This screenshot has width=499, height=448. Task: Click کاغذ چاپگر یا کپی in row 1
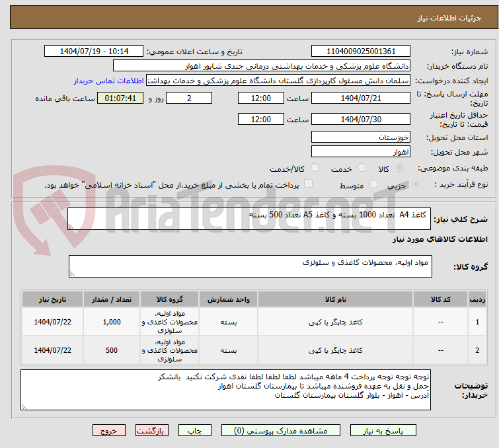coord(336,322)
